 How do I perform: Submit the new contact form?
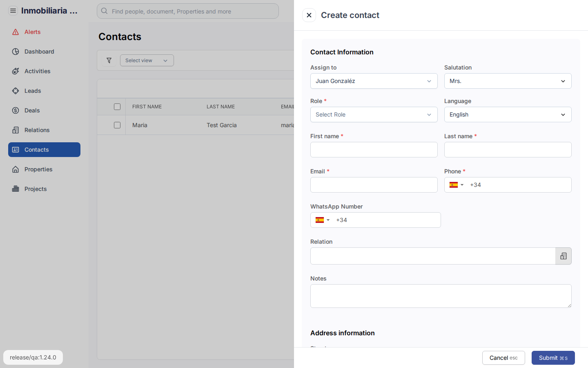pos(553,358)
